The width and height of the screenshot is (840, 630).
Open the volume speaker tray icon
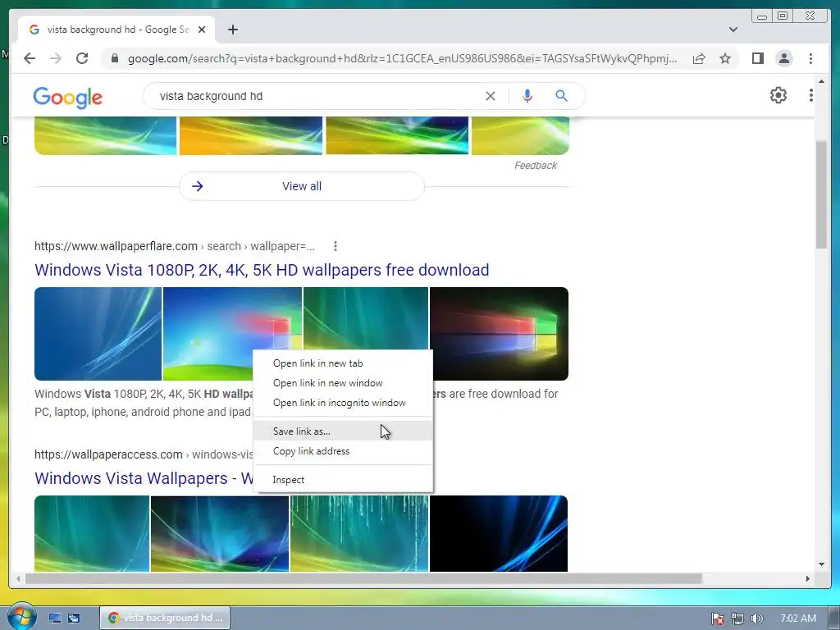[x=756, y=619]
